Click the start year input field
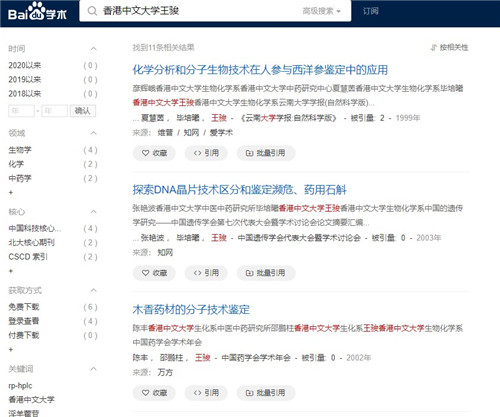Screen dimensions: 500x417 pyautogui.click(x=21, y=111)
